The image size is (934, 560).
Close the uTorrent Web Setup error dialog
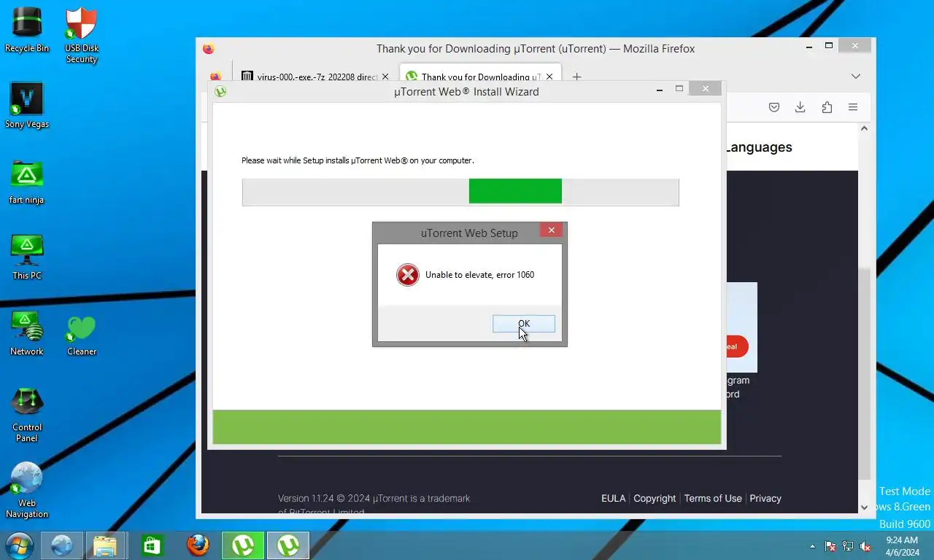551,230
